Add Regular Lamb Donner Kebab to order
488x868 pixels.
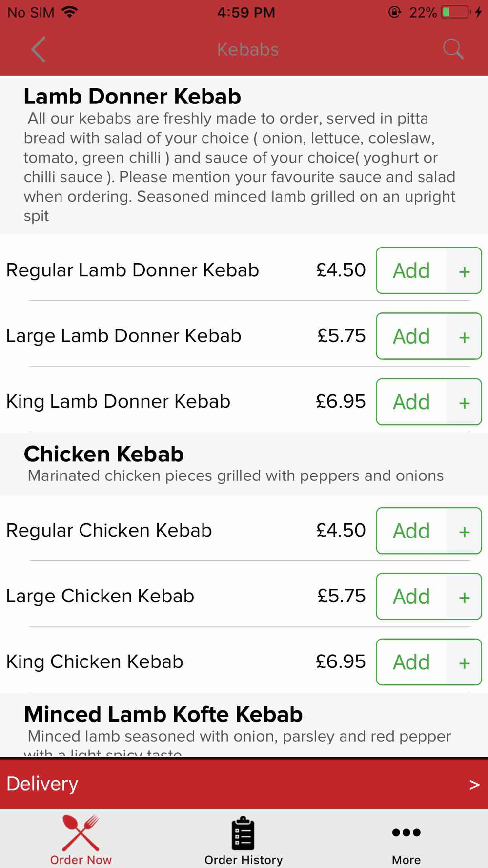click(411, 271)
